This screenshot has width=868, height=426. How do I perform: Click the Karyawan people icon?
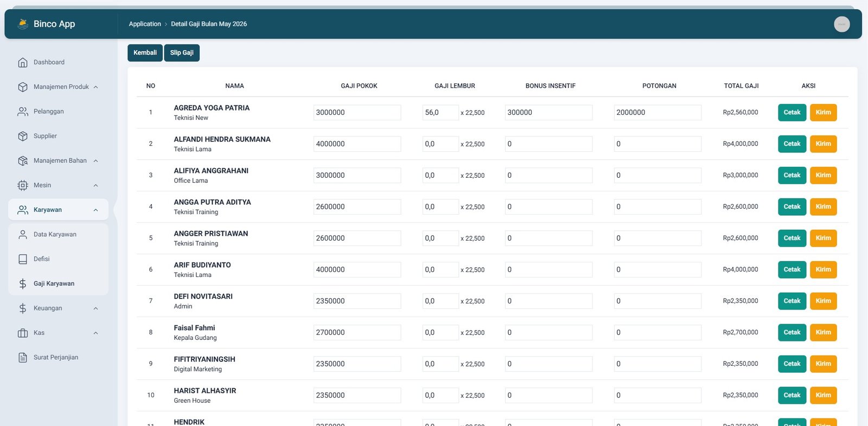click(x=23, y=210)
